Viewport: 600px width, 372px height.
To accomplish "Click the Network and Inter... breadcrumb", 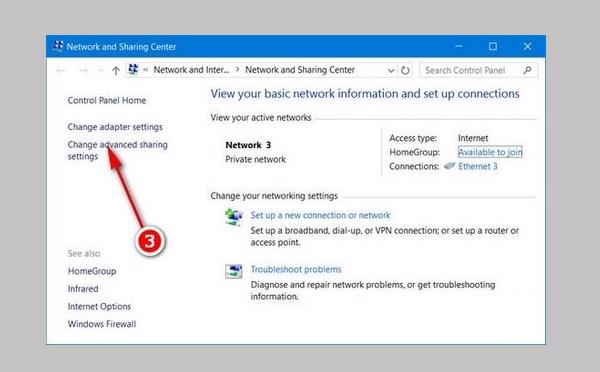I will click(191, 70).
